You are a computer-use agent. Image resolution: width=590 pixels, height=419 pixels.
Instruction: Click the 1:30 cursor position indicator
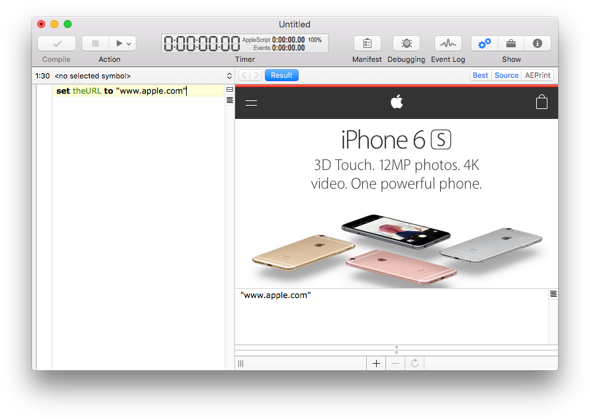point(43,76)
